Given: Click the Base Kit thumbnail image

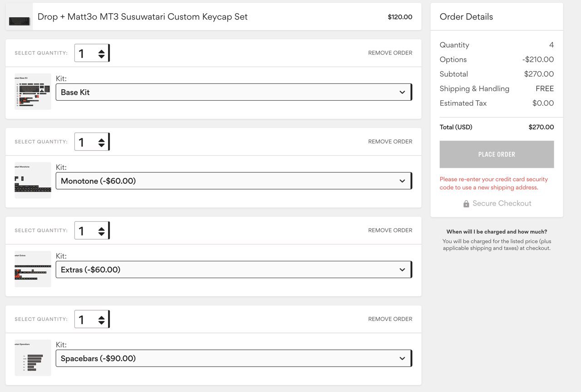Looking at the screenshot, I should (x=33, y=92).
